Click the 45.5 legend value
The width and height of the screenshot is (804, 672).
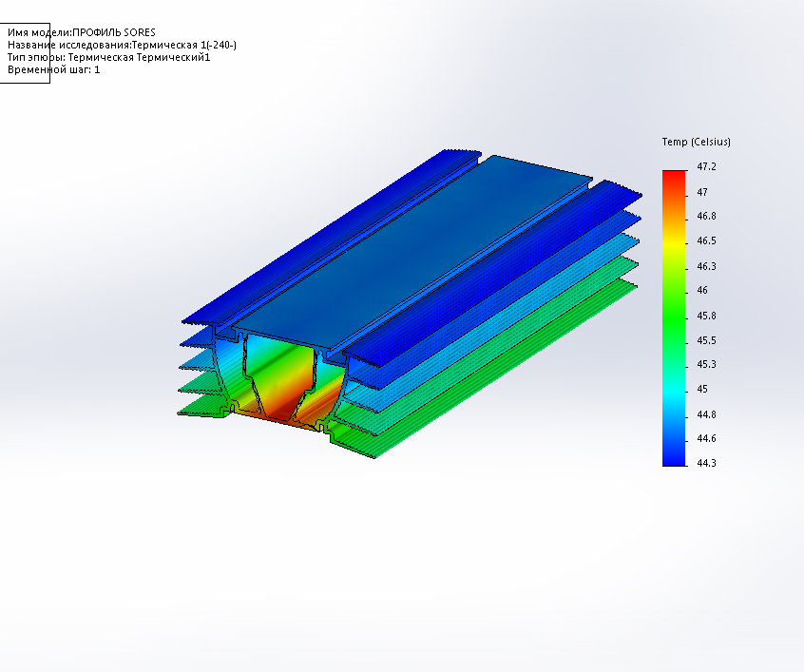pyautogui.click(x=706, y=340)
